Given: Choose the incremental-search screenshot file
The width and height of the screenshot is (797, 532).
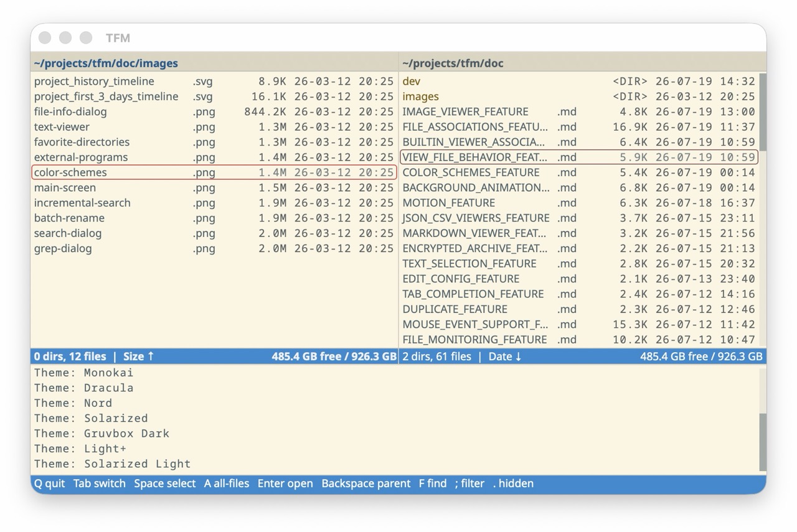Looking at the screenshot, I should pos(214,203).
